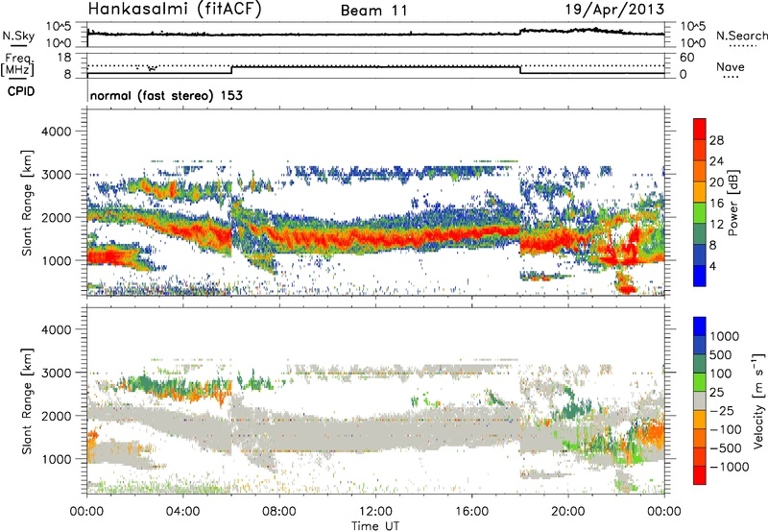Click the 'Hankasalmi (fitACF)' title text

[x=175, y=9]
